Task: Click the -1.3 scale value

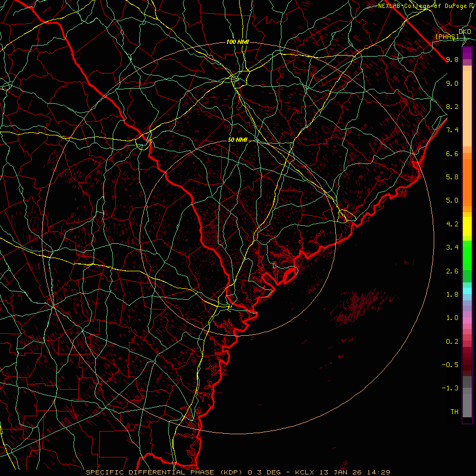Action: pyautogui.click(x=450, y=388)
